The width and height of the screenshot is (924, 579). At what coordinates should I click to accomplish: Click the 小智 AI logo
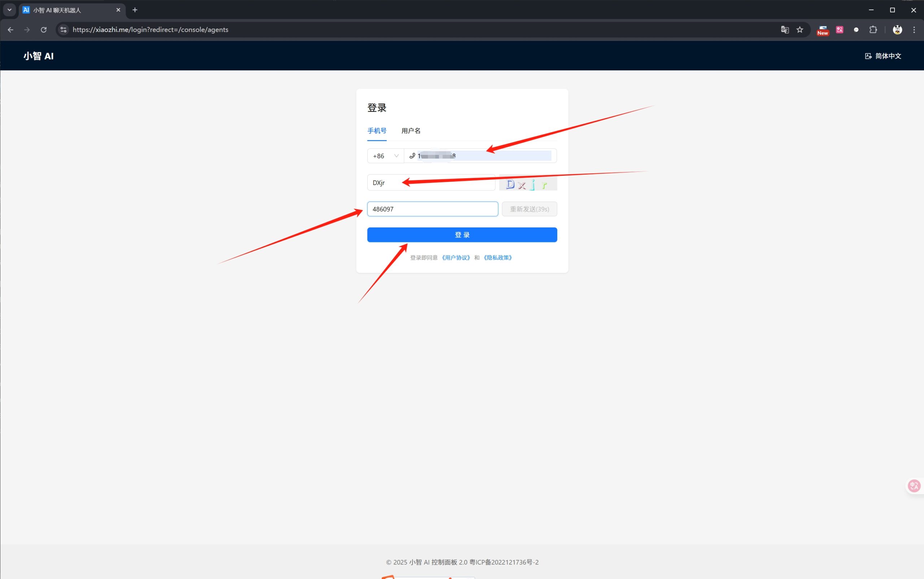(39, 56)
